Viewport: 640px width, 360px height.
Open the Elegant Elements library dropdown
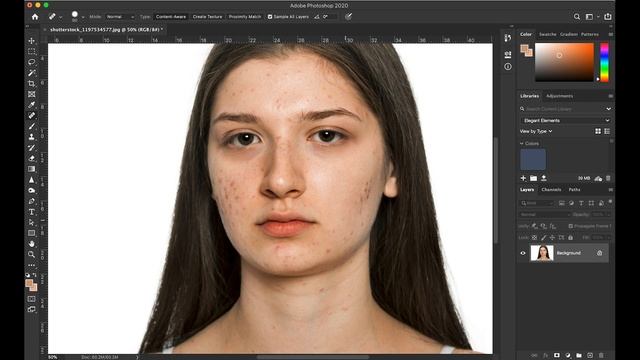click(x=566, y=120)
